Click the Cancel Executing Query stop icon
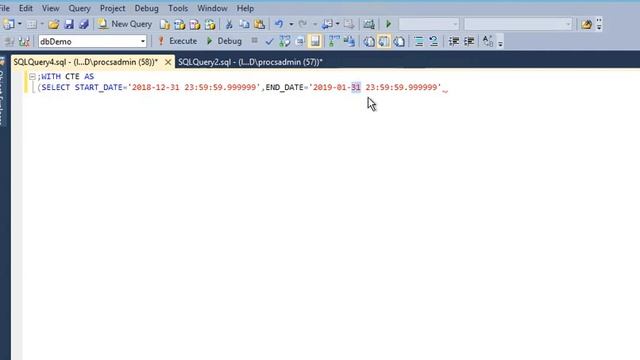Viewport: 640px width, 360px height. coord(254,41)
